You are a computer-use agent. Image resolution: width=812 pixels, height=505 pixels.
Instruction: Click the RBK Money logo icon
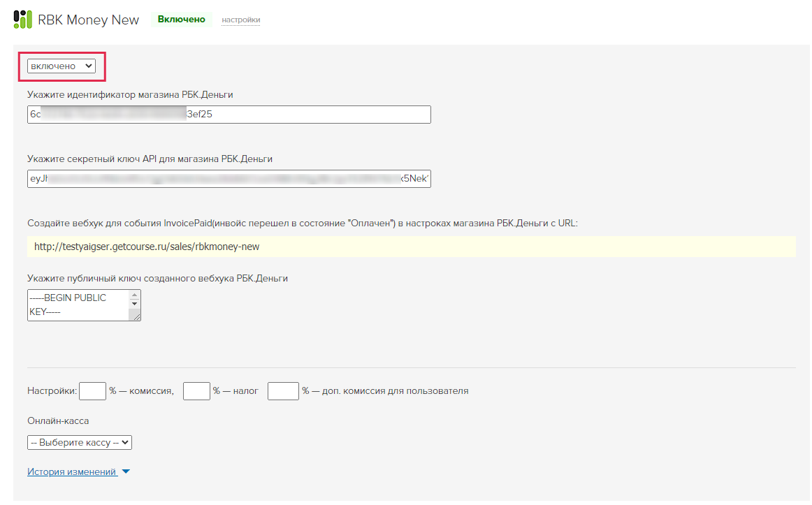tap(22, 19)
